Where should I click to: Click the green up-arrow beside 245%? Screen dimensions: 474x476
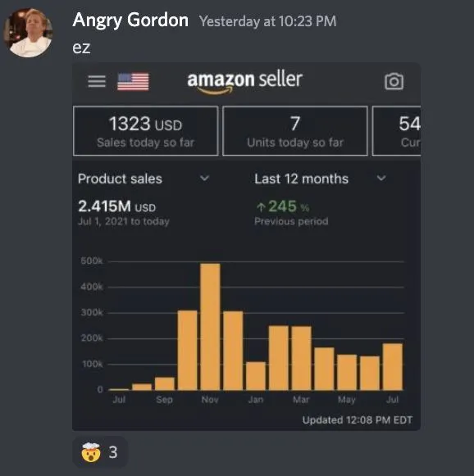261,207
